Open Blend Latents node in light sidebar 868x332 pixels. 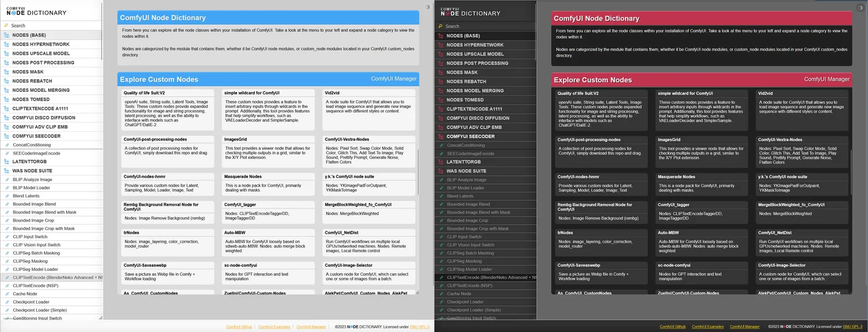coord(51,196)
